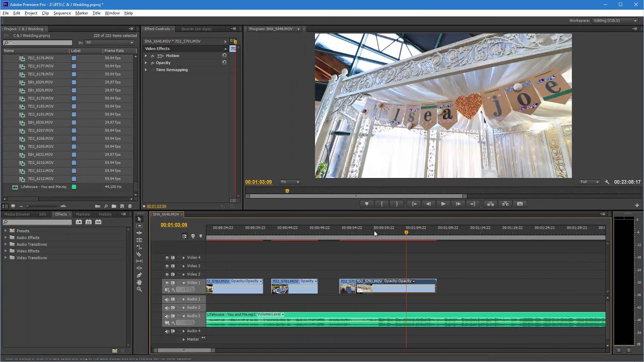Expand the Motion effect properties

point(146,56)
